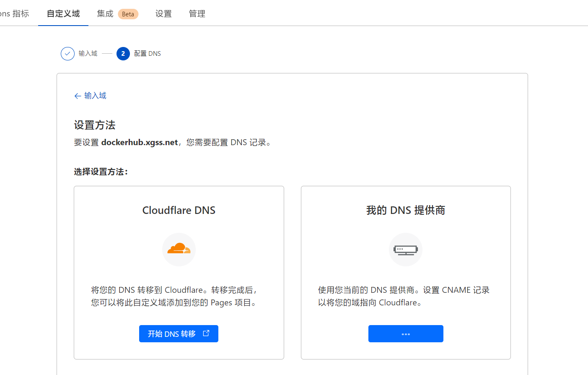Click the orange Beta badge
Viewport: 588px width, 375px height.
click(128, 14)
